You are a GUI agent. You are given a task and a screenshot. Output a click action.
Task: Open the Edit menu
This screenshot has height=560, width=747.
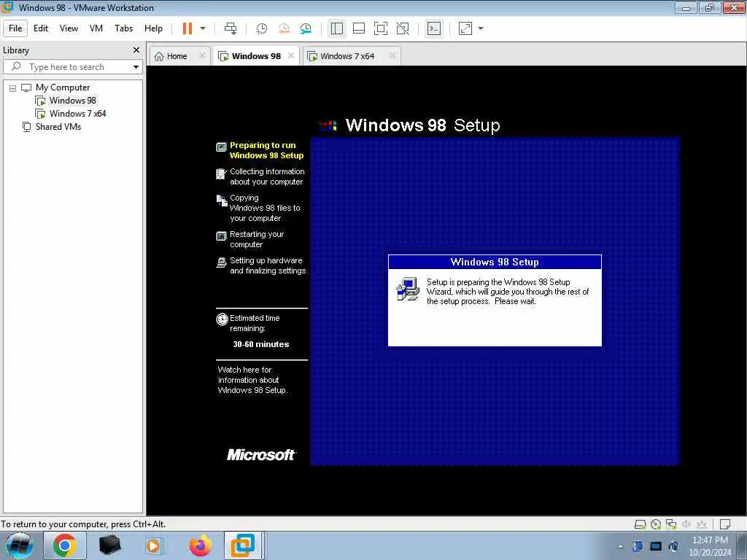point(41,28)
